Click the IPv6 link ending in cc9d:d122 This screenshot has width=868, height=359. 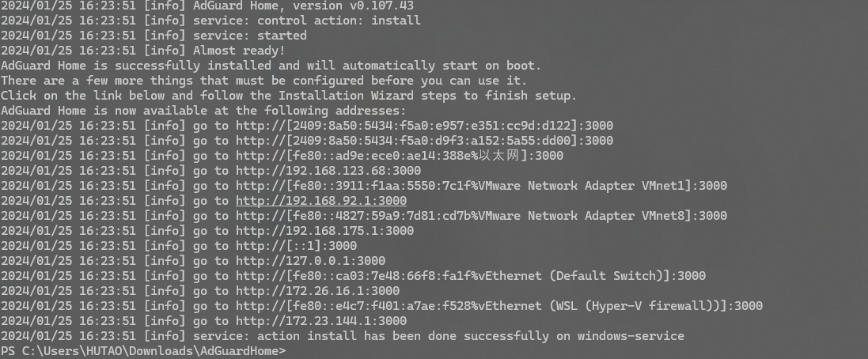point(425,126)
